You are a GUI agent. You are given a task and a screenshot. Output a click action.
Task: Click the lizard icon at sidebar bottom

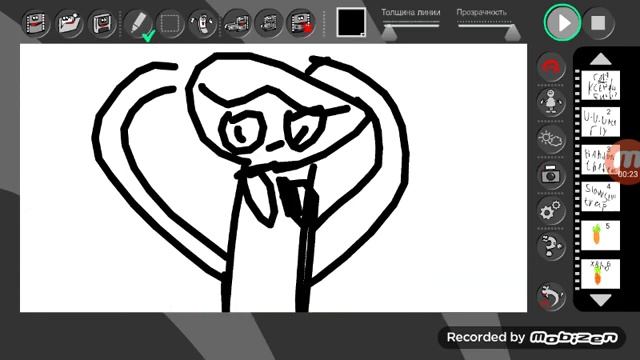pos(551,296)
